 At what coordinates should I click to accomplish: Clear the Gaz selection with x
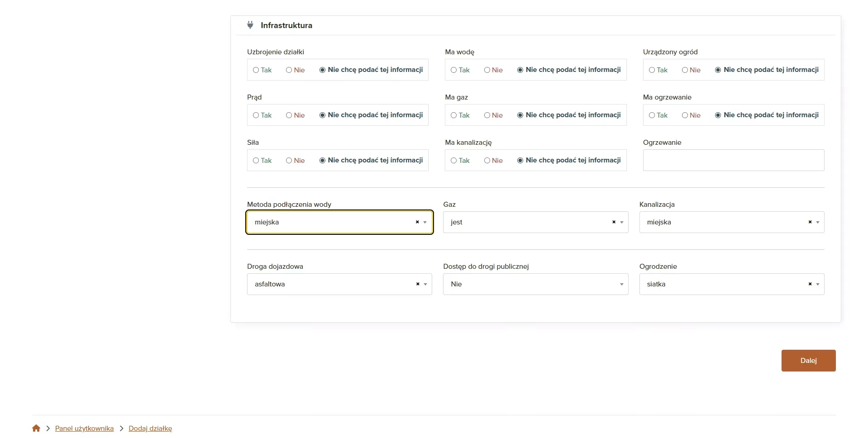[x=614, y=222]
